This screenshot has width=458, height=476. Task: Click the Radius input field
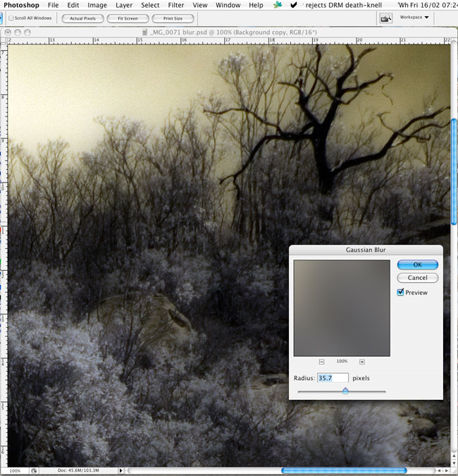point(333,378)
